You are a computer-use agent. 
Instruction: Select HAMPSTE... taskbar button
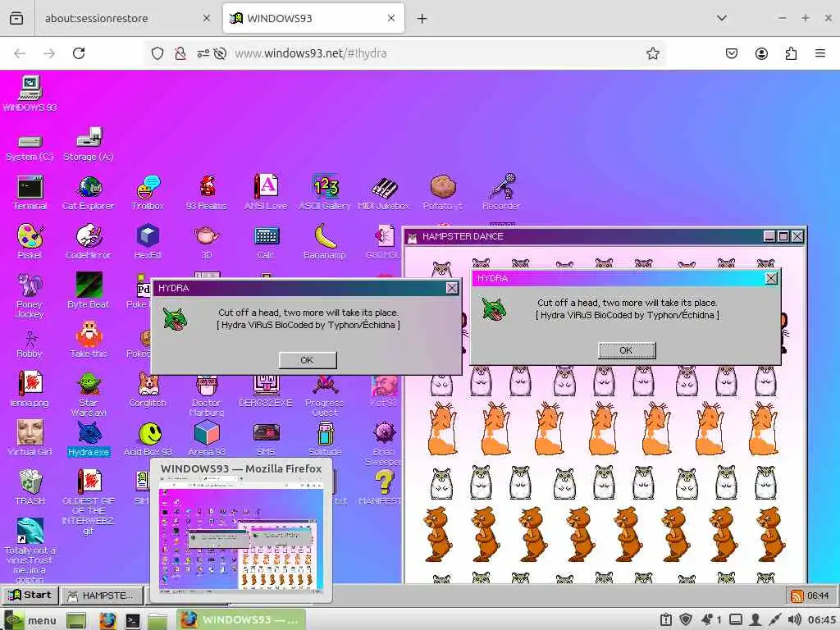click(102, 596)
